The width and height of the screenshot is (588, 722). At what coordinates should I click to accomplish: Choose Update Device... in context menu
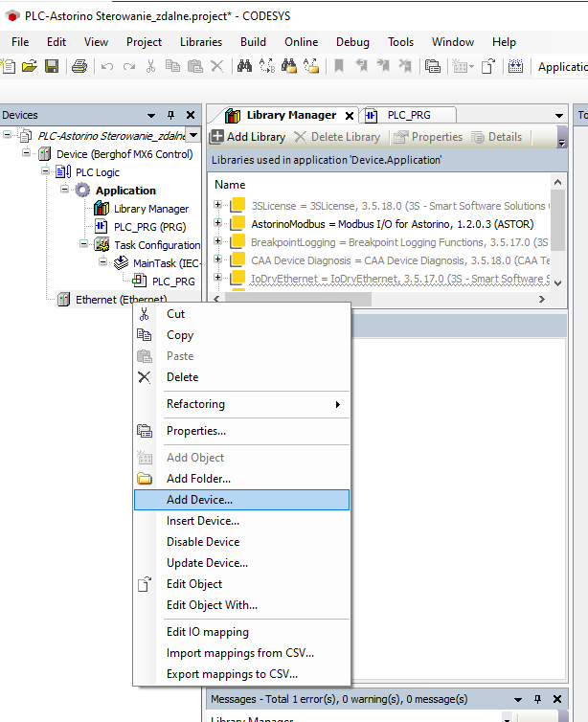point(241,563)
